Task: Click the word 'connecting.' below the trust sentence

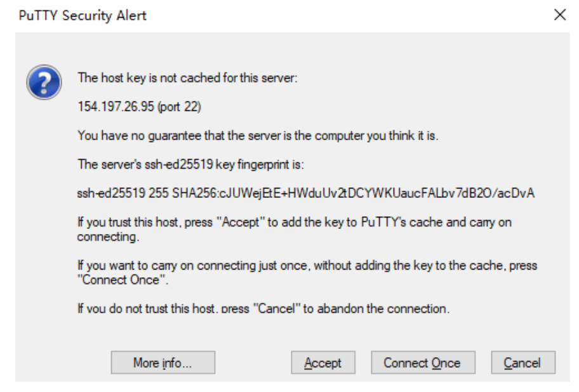Action: 108,237
